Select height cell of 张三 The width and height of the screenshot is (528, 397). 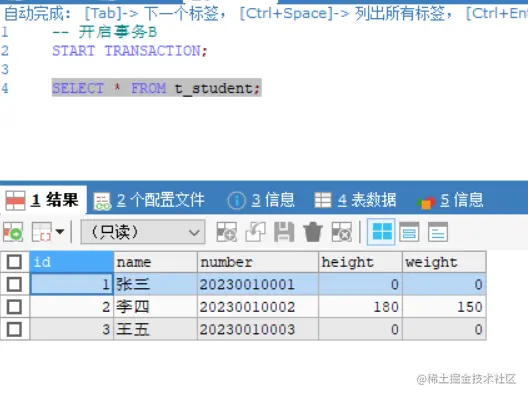pyautogui.click(x=360, y=285)
